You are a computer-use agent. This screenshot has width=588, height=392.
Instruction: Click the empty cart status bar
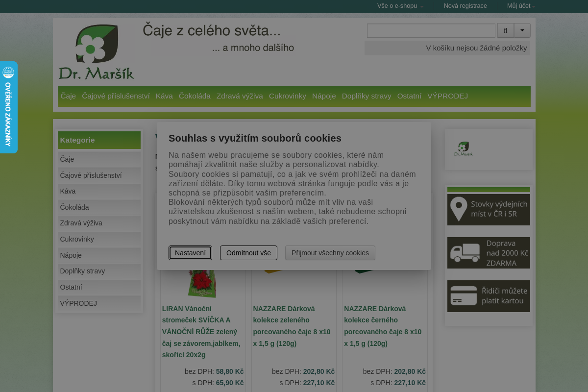click(447, 48)
